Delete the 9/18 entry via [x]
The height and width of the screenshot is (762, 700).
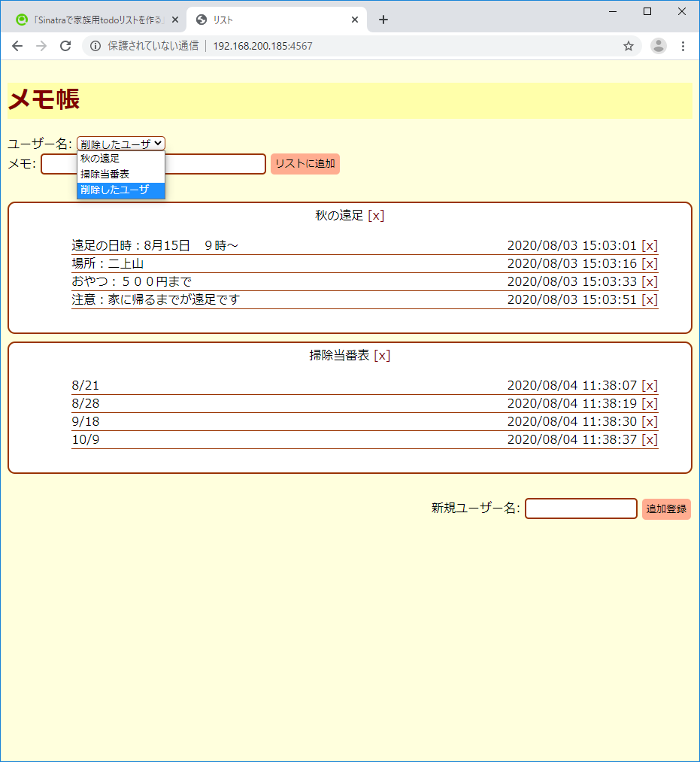[650, 421]
